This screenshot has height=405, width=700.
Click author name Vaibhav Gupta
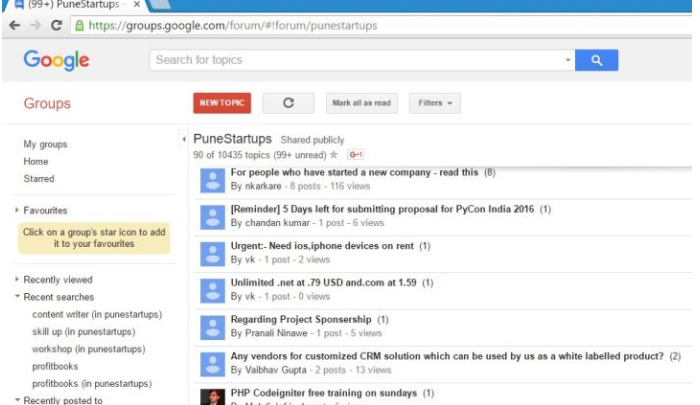point(275,370)
